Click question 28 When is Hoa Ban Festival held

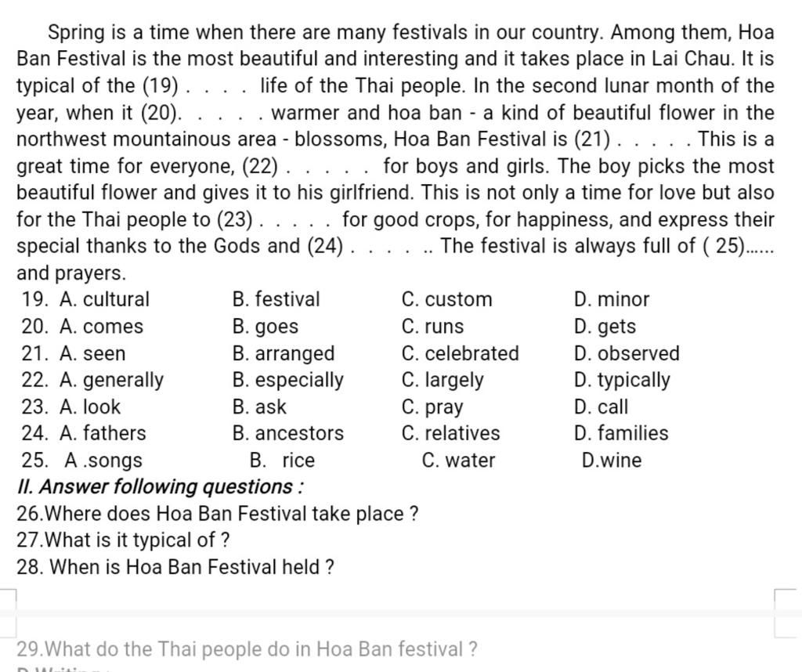pyautogui.click(x=175, y=566)
